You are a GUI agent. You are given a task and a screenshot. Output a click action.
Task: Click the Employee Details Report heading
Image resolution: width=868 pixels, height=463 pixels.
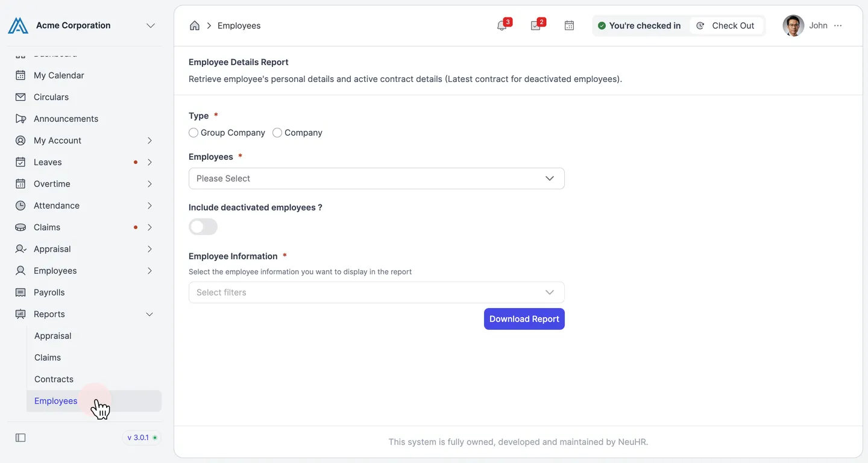tap(239, 62)
